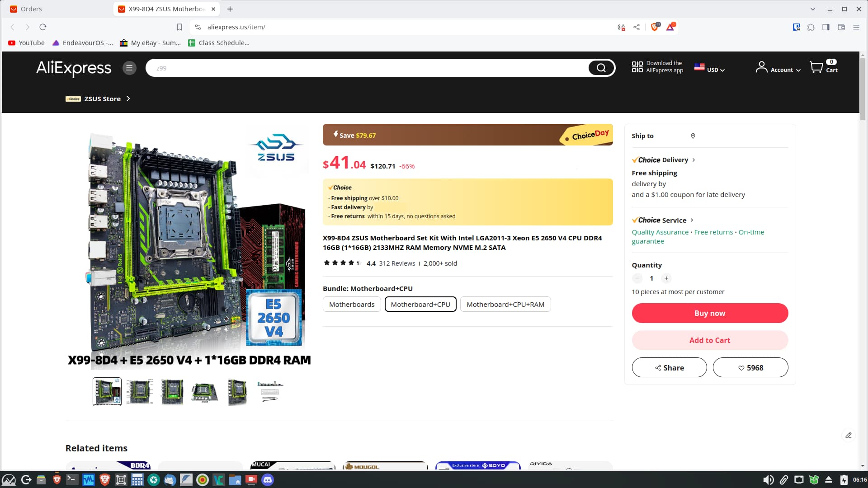Choose the Motherboard+CPU bundle option
This screenshot has width=868, height=488.
[x=420, y=305]
